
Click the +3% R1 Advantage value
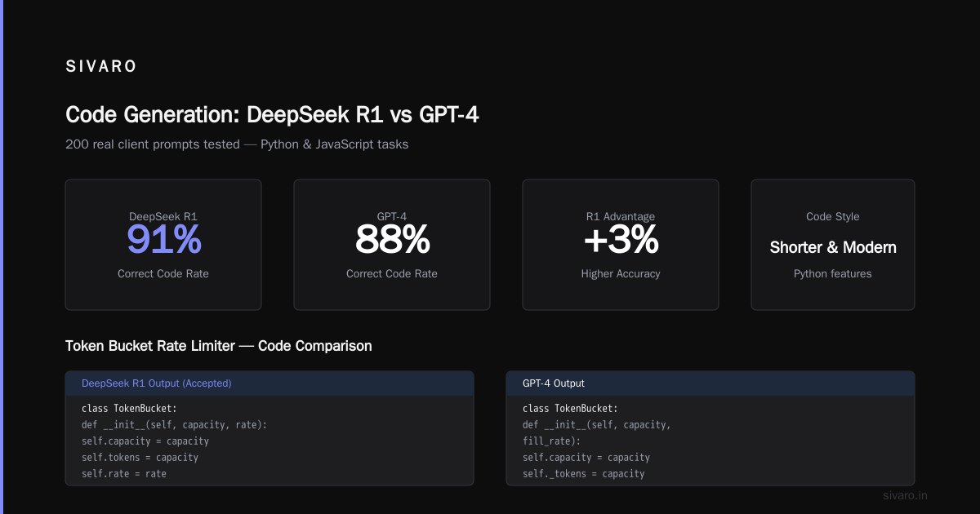[621, 240]
